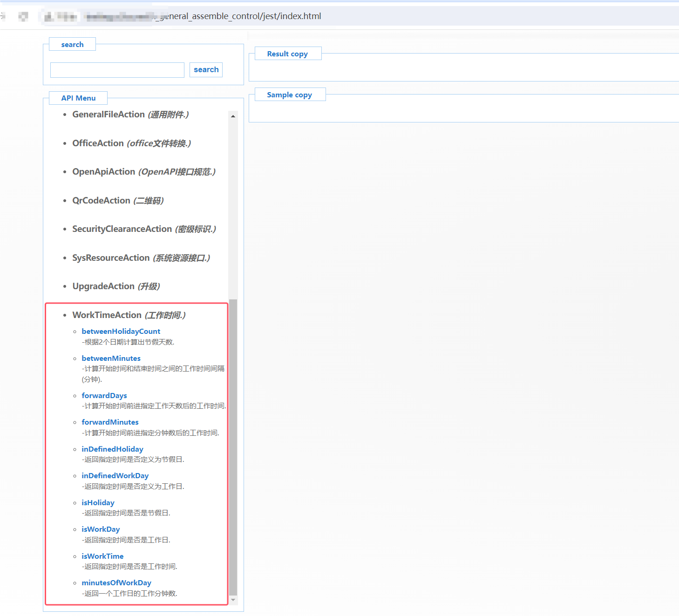Viewport: 679px width, 616px height.
Task: Open the betweenMinutes API link
Action: click(111, 359)
